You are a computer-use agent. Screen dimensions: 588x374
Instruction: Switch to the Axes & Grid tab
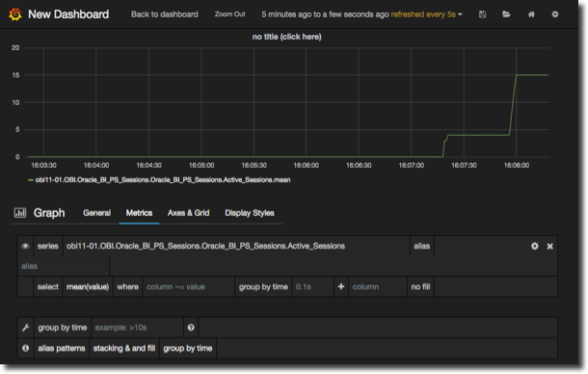[x=188, y=213]
